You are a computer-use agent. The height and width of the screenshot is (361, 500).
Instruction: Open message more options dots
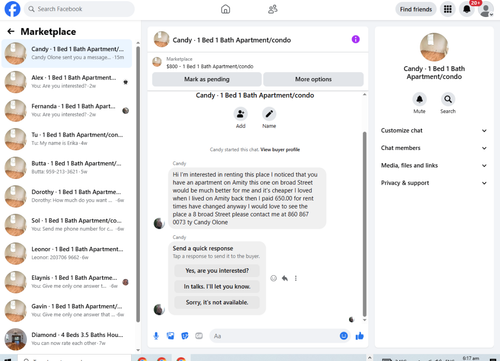296,278
